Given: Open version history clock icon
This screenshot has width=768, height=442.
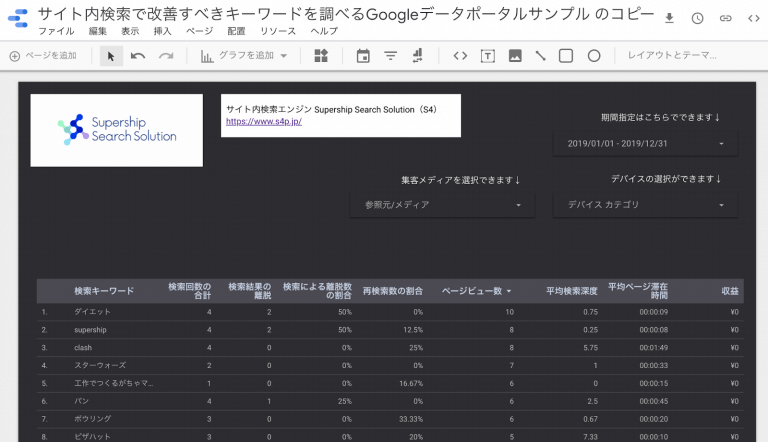Looking at the screenshot, I should pyautogui.click(x=697, y=19).
